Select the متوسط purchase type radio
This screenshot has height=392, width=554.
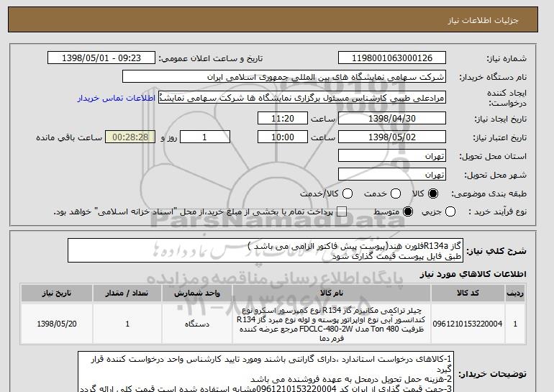tap(408, 212)
